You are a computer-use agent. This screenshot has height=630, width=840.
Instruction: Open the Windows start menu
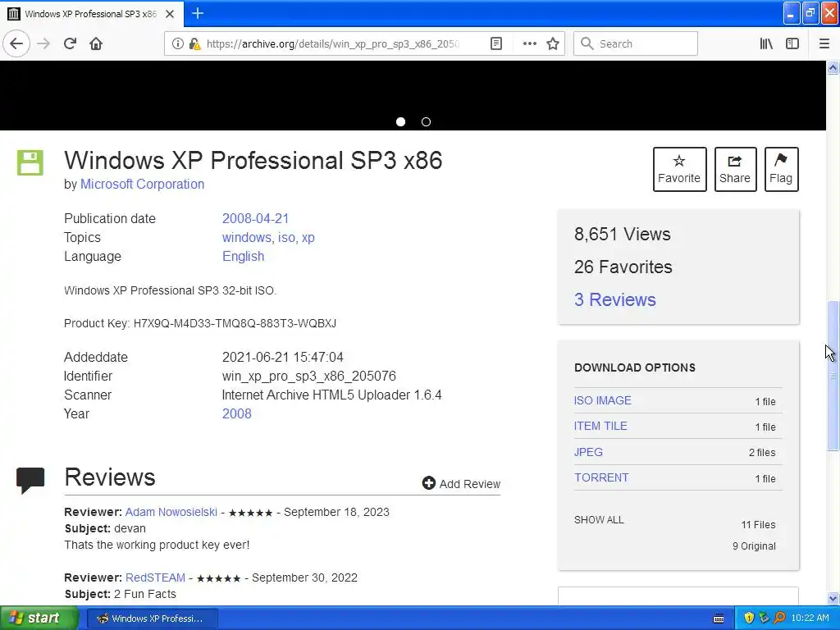point(39,619)
